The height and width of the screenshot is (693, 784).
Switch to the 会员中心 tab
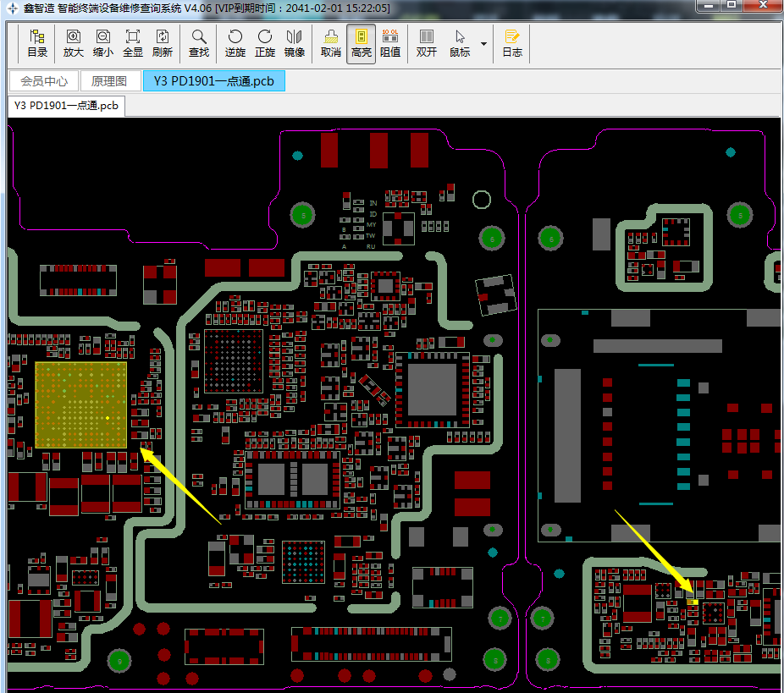click(x=44, y=81)
